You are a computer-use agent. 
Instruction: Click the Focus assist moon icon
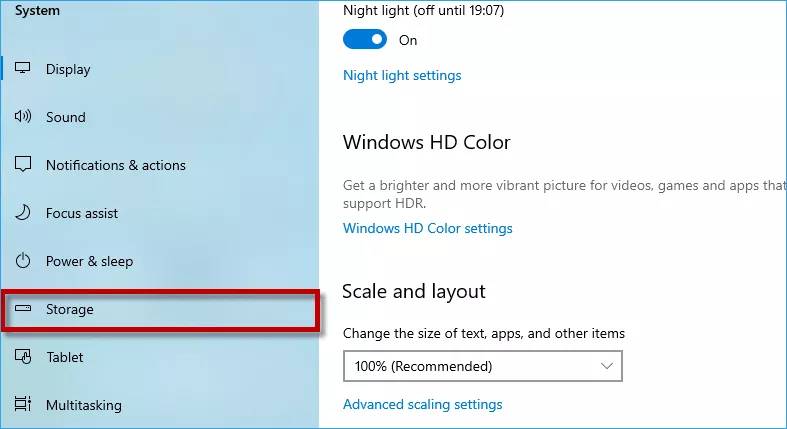click(23, 213)
